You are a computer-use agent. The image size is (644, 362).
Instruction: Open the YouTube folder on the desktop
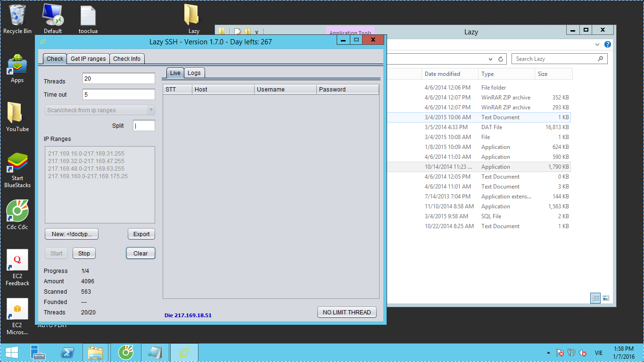17,117
